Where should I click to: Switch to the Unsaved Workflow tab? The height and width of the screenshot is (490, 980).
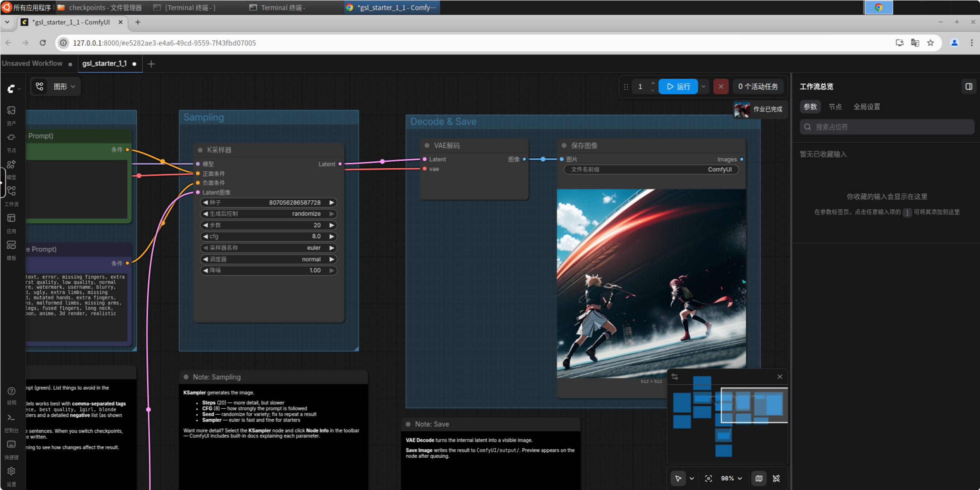(x=32, y=63)
